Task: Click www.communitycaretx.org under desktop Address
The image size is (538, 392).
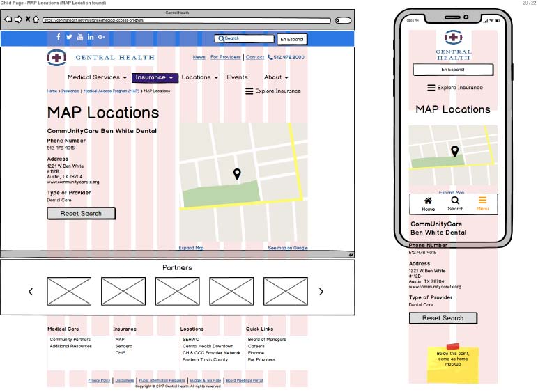Action: [x=73, y=182]
